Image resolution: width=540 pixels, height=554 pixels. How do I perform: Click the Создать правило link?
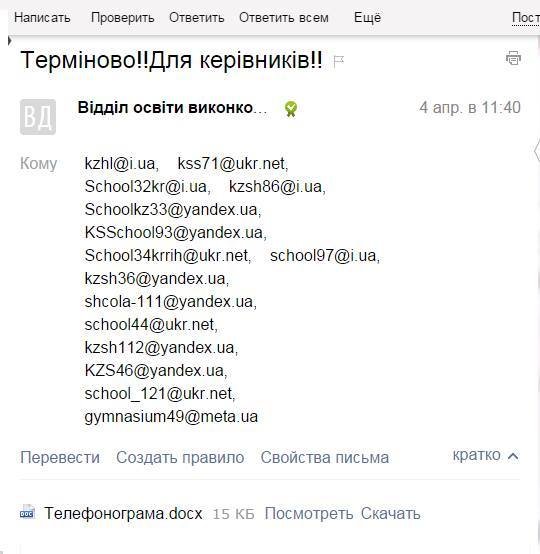[x=180, y=458]
